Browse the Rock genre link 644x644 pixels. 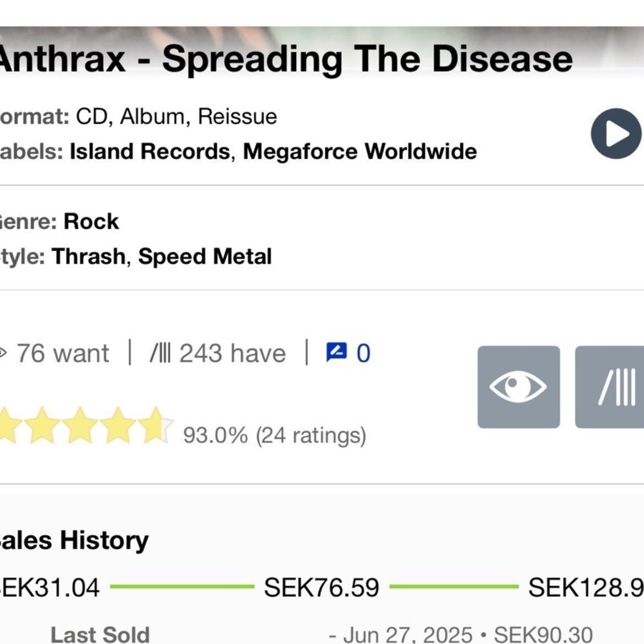coord(91,222)
